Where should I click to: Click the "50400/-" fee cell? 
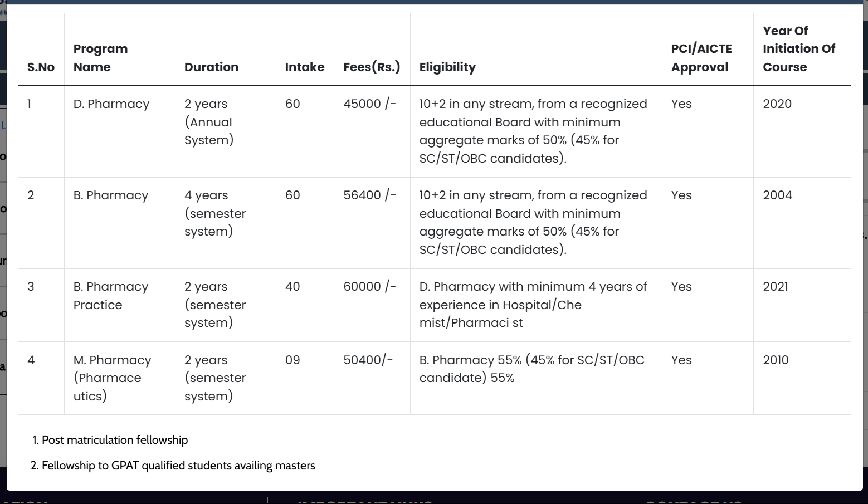tap(368, 360)
